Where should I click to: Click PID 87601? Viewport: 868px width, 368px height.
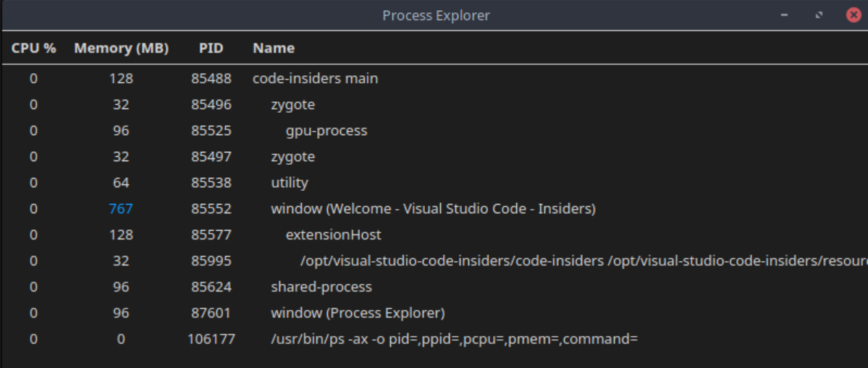pyautogui.click(x=211, y=313)
